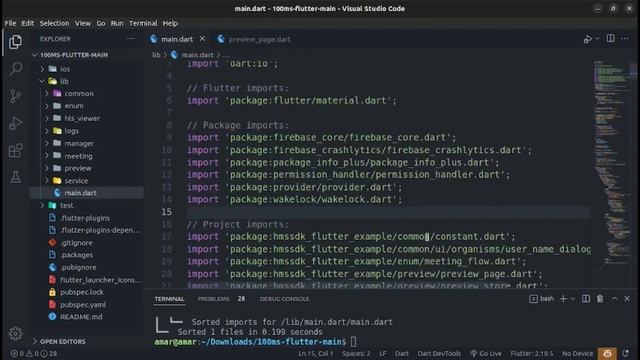
Task: Click Dart DevTools in status bar
Action: pos(439,353)
